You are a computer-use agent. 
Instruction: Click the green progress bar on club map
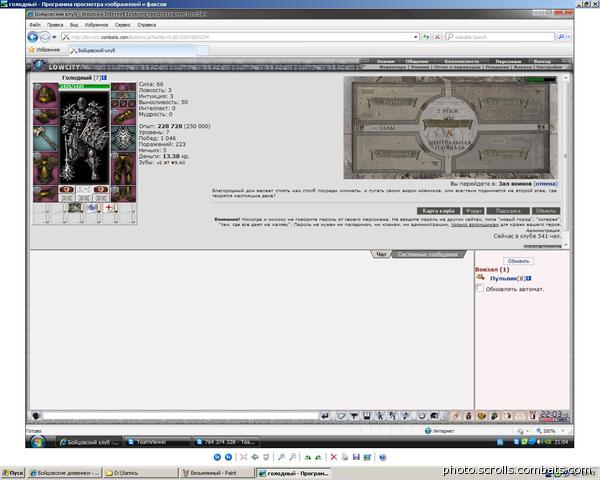[x=541, y=80]
